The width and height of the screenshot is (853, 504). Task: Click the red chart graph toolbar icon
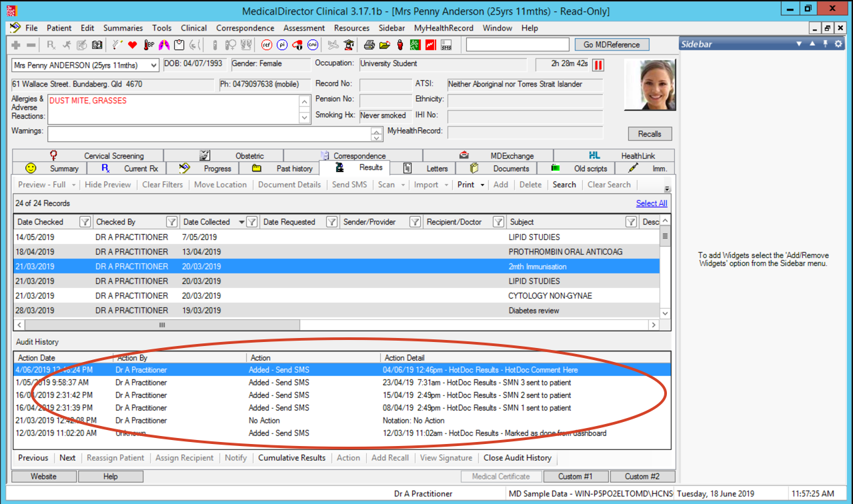pos(430,45)
